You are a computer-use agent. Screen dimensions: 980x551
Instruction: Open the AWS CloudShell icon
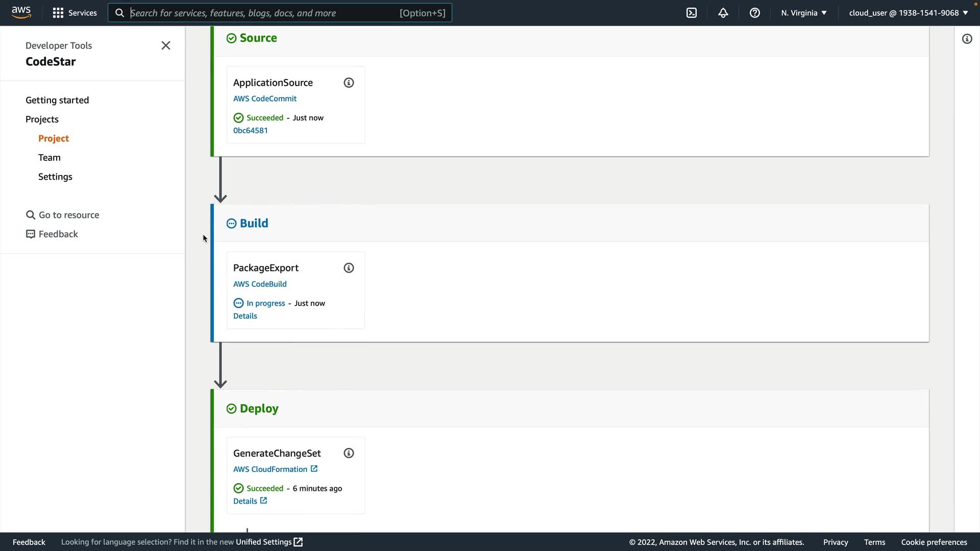point(692,13)
